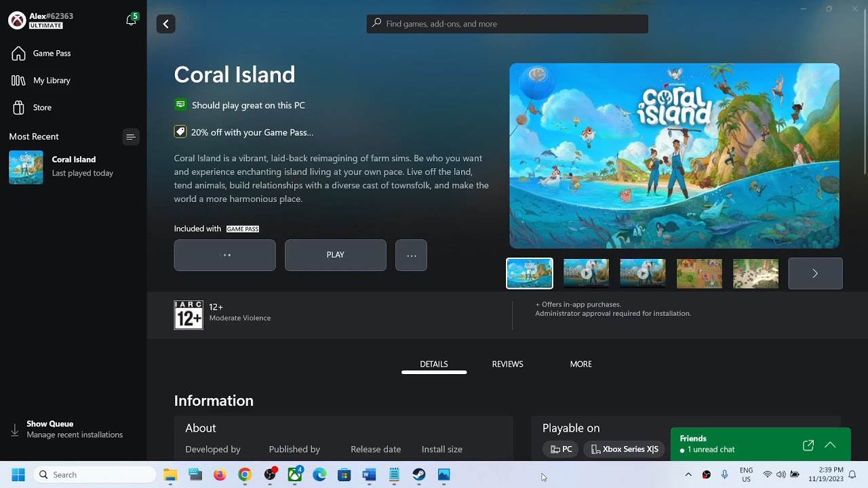
Task: Open Firefox from the taskbar
Action: pos(220,474)
